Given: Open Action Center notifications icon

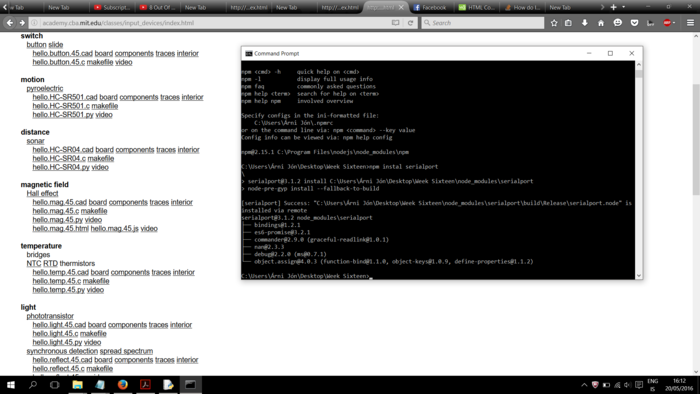Looking at the screenshot, I should pos(639,385).
